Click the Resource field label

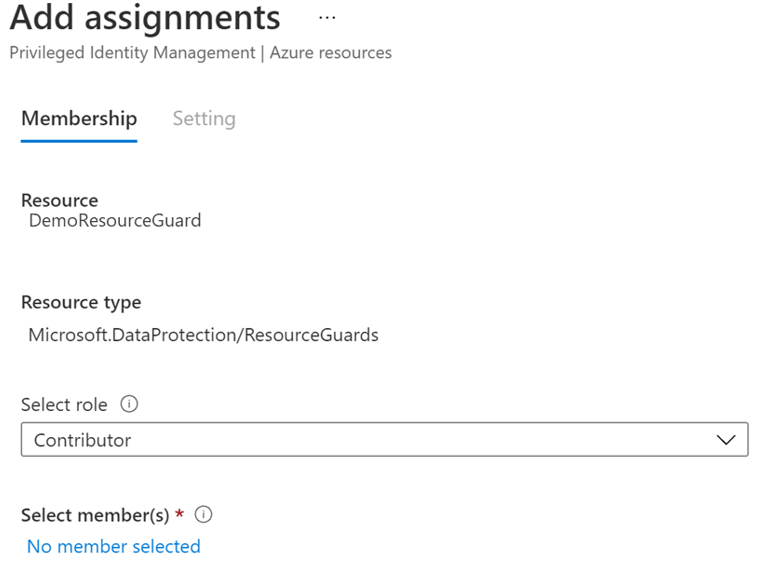pos(60,200)
